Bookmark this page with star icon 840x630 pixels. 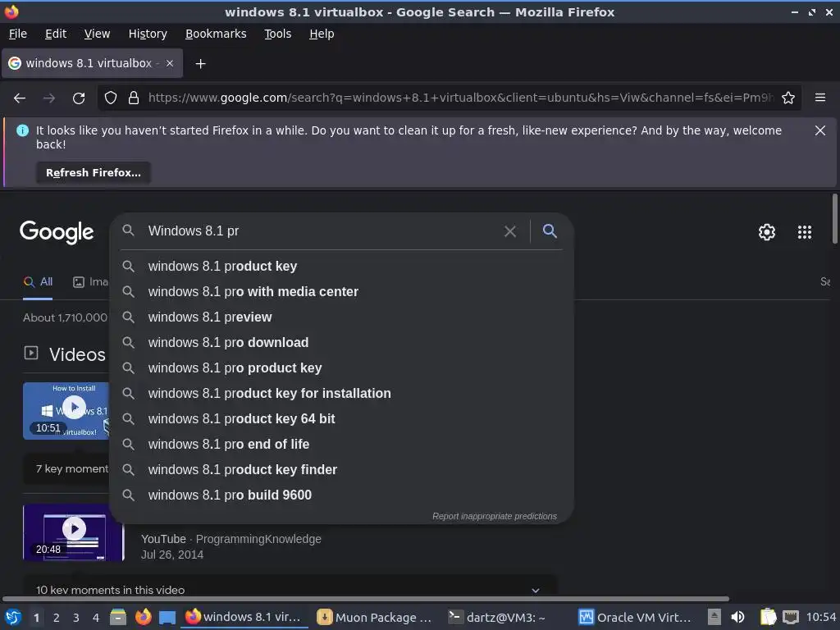[x=788, y=98]
